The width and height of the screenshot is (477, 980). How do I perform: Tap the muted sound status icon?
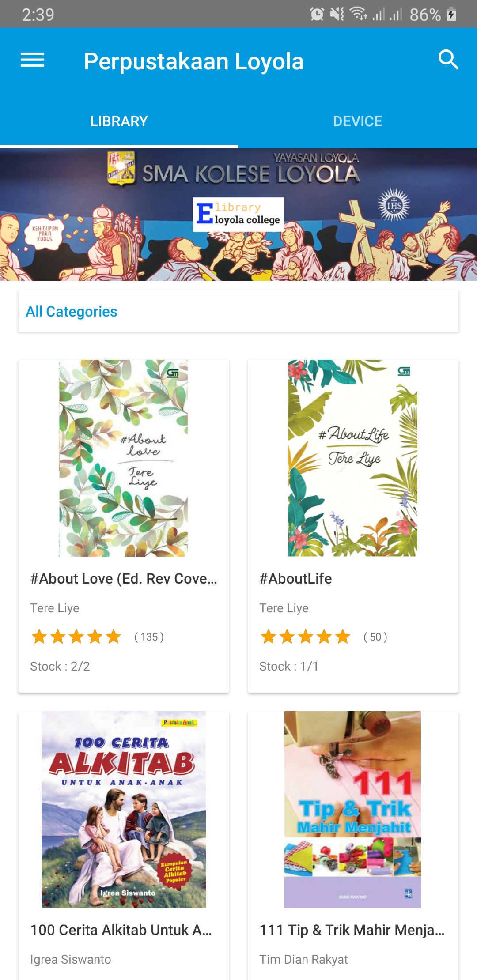[x=337, y=15]
